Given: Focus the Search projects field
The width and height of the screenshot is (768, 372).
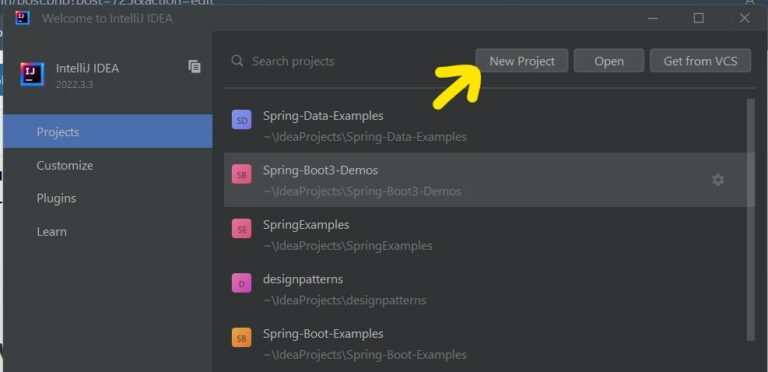Looking at the screenshot, I should point(350,61).
